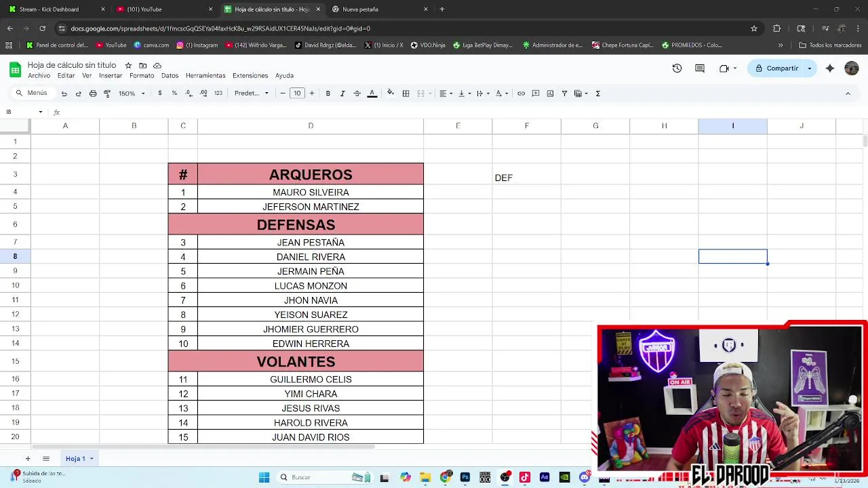Open text wrapping dropdown
Viewport: 868px width, 488px height.
(x=482, y=94)
